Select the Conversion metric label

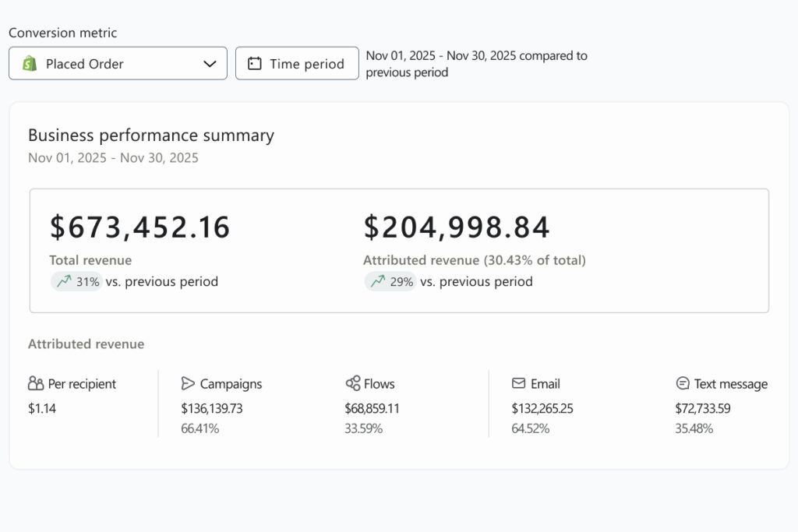point(63,33)
